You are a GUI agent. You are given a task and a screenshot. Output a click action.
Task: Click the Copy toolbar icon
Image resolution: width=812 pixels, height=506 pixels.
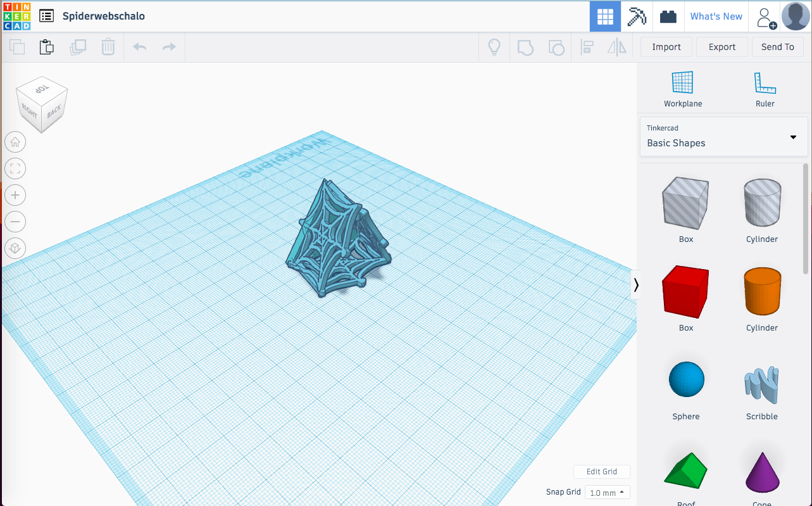pyautogui.click(x=17, y=47)
